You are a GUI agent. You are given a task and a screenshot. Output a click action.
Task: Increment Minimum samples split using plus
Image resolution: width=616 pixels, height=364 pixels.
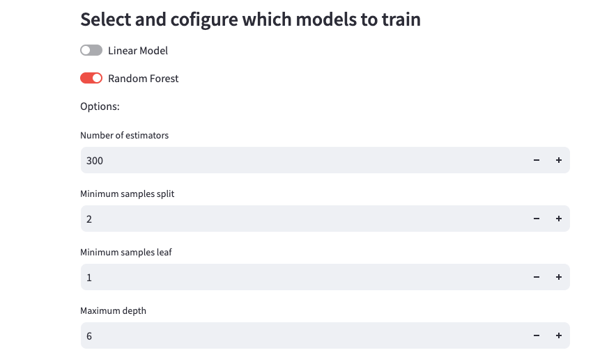(558, 219)
